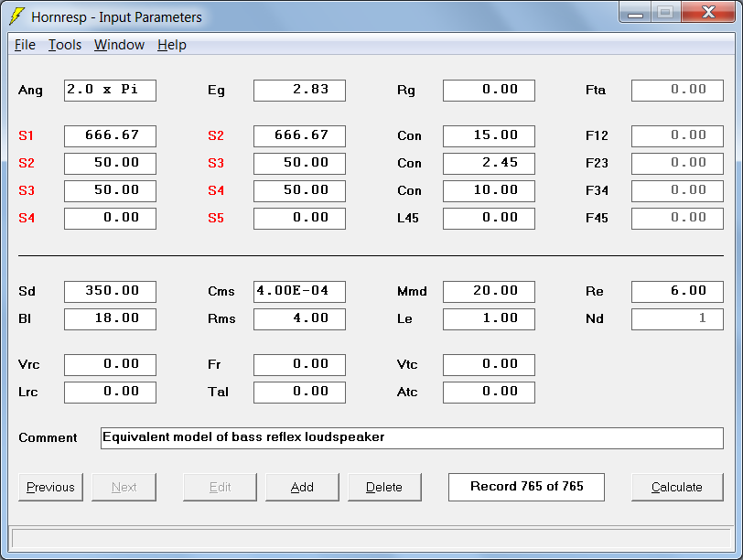
Task: Click the red S5 label
Action: 216,219
